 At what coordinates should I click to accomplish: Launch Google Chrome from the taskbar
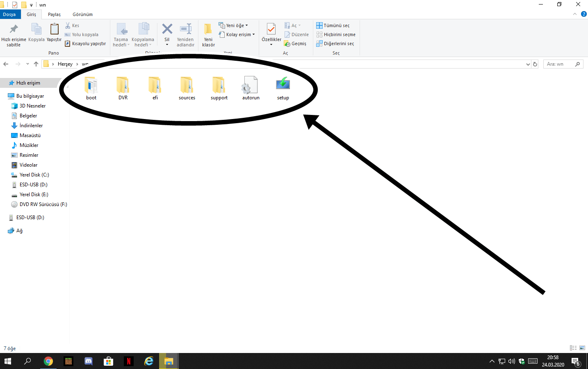(x=48, y=361)
